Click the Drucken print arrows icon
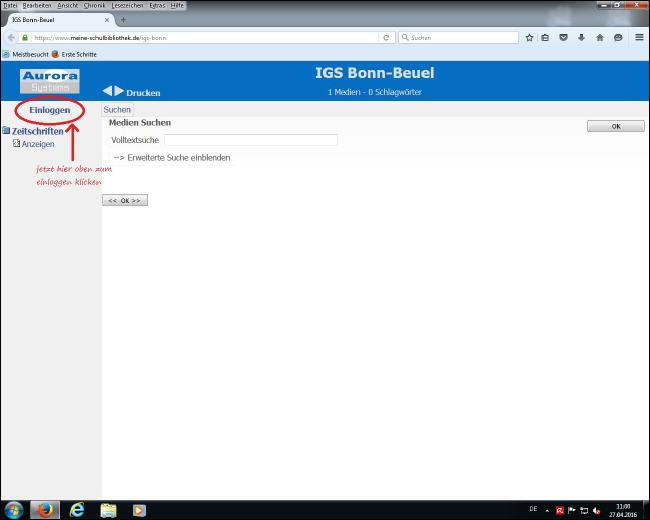 pyautogui.click(x=113, y=92)
